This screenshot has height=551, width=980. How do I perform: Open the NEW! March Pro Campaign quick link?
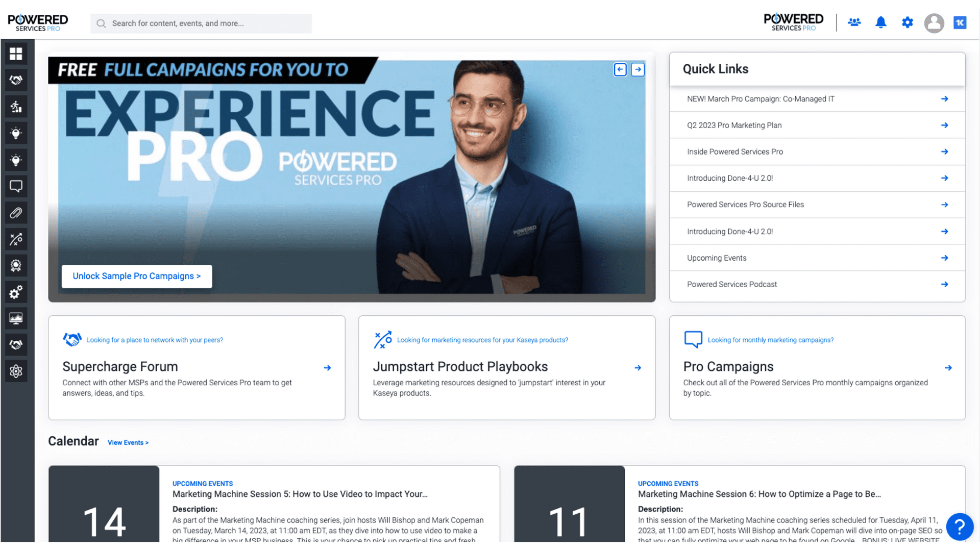click(x=760, y=98)
